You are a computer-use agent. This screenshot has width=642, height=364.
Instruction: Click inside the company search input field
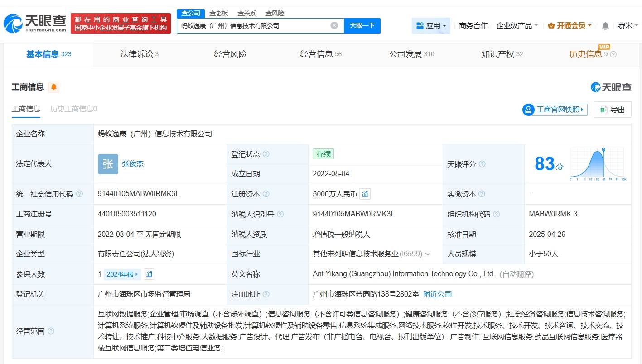click(x=254, y=25)
